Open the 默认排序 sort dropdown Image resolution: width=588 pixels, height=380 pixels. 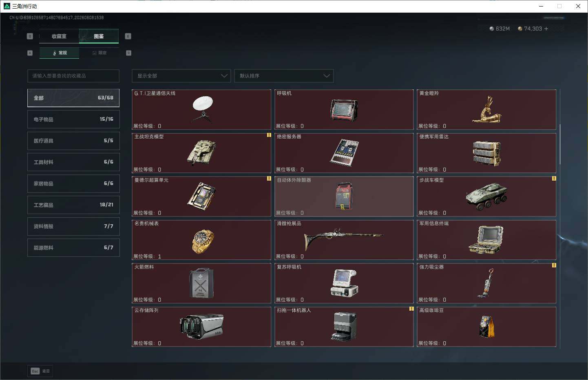click(284, 76)
